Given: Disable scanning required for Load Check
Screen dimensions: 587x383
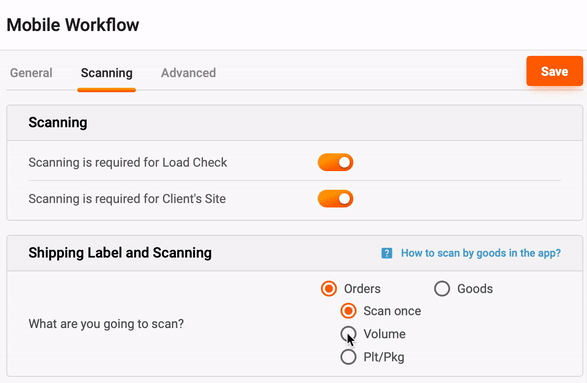Looking at the screenshot, I should point(335,162).
